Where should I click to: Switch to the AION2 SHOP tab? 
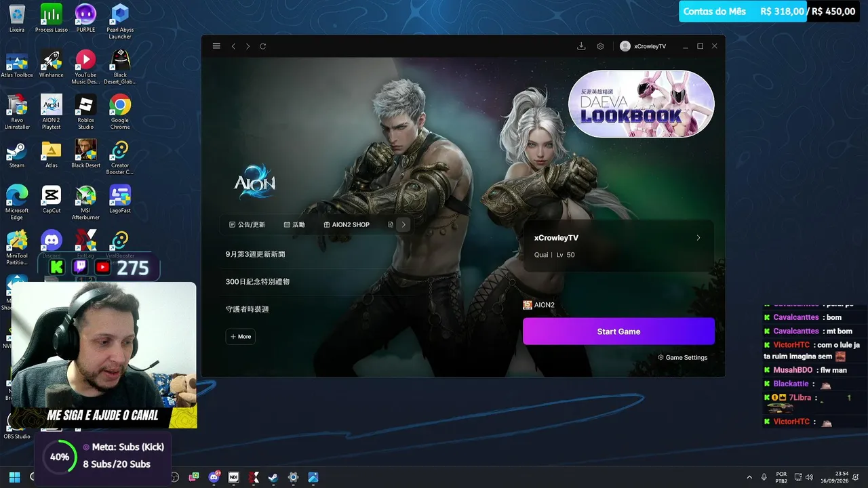[x=347, y=224]
